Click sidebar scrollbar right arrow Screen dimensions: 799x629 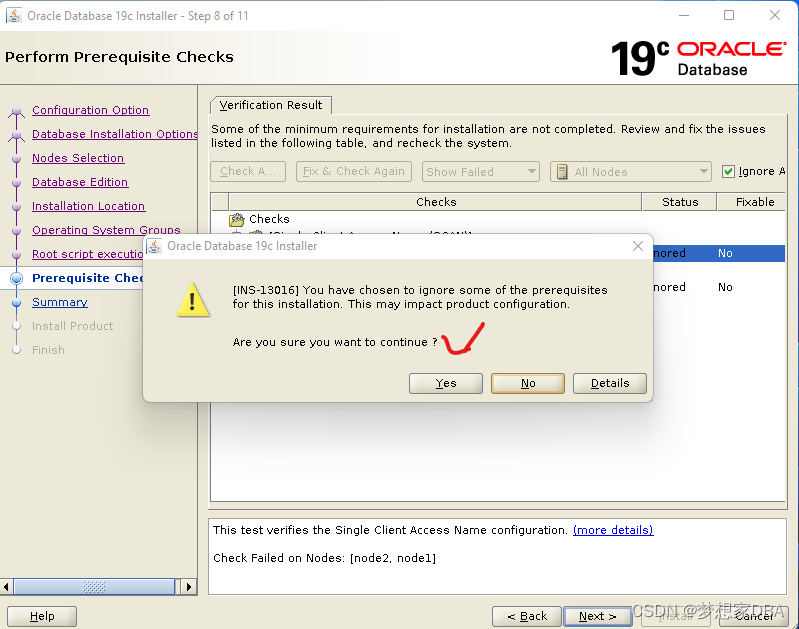[x=189, y=587]
